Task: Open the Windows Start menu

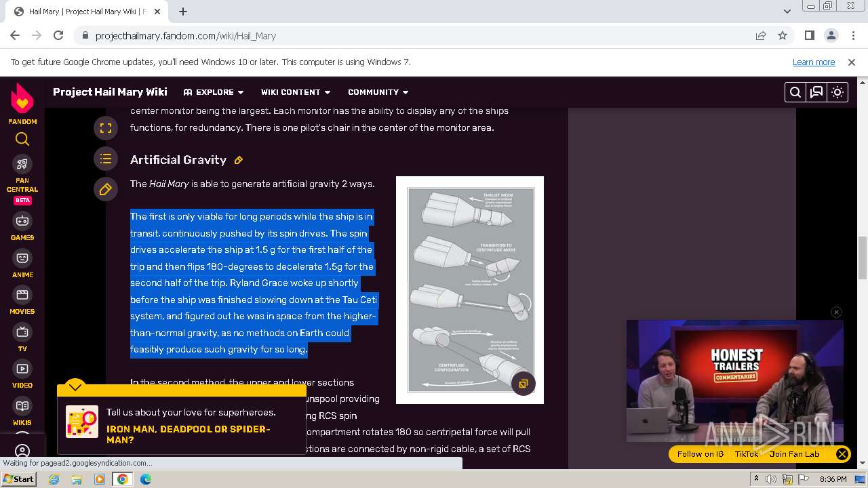Action: [19, 479]
